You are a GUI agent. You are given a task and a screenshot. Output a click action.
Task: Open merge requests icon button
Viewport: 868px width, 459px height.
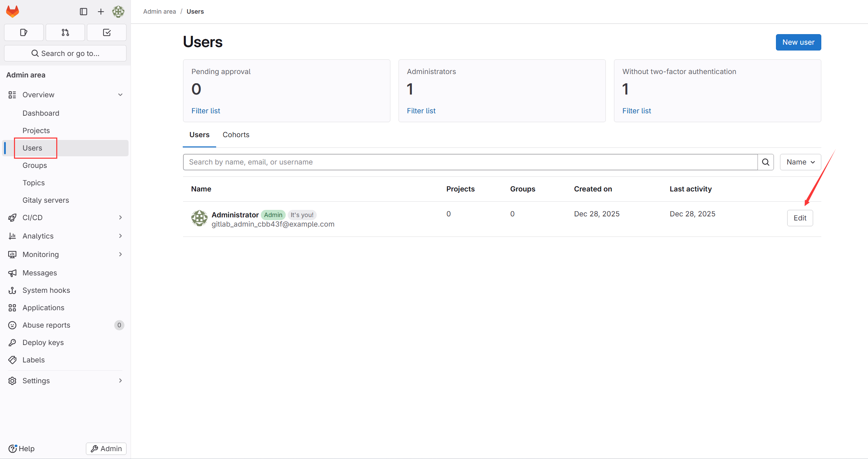point(65,32)
